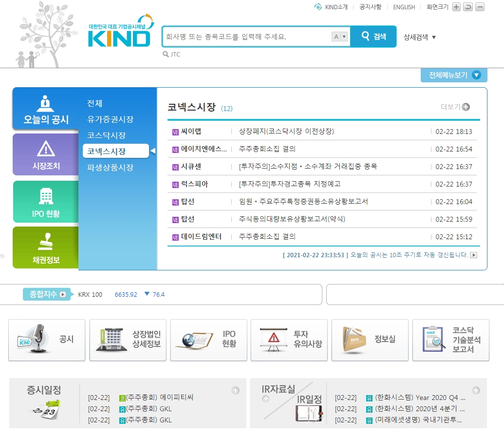Choose the 코스닥시장 filter

point(106,135)
